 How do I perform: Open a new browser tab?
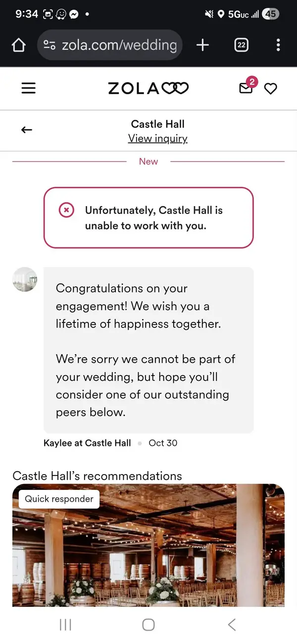click(x=202, y=46)
